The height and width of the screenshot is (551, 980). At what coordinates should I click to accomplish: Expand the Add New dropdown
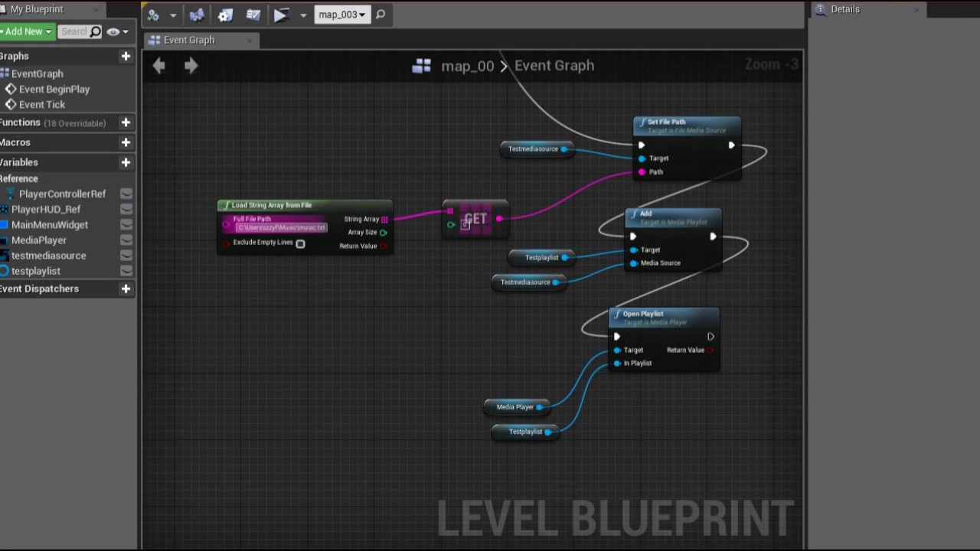[27, 31]
